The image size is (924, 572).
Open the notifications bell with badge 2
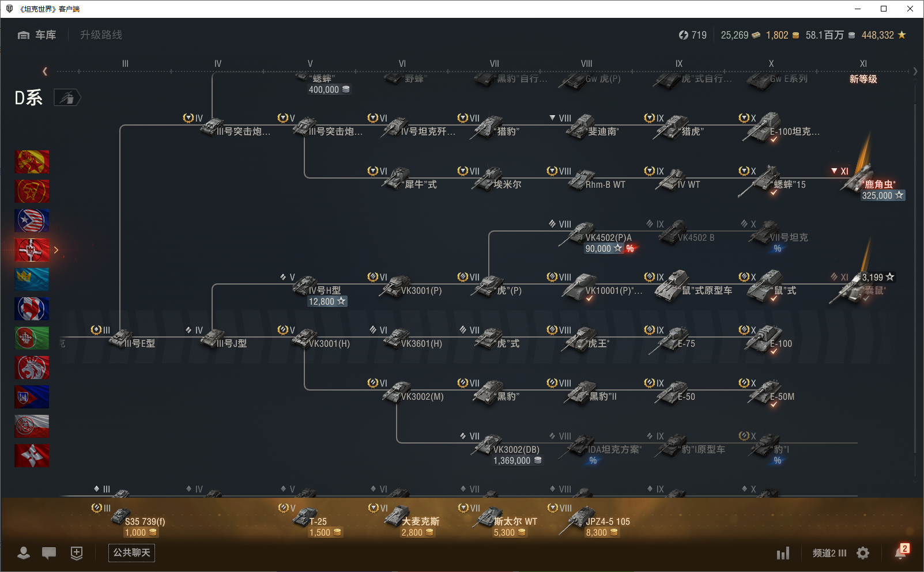901,552
